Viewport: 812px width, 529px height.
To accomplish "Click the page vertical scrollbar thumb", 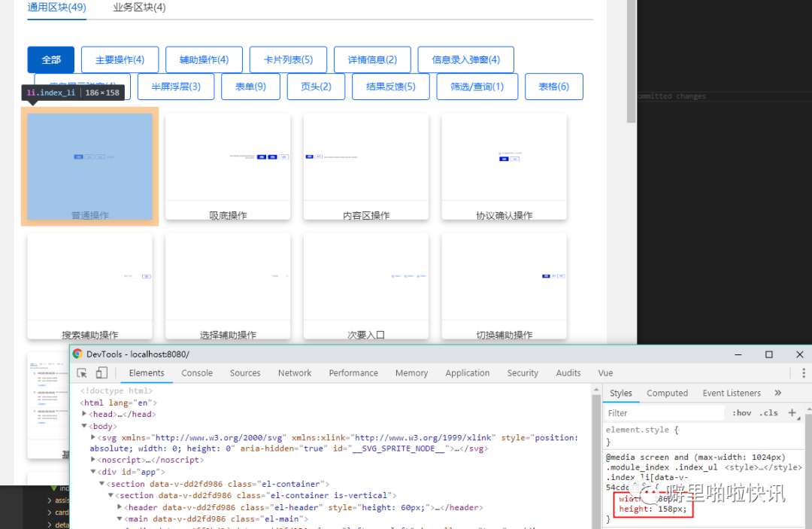I will pyautogui.click(x=632, y=61).
